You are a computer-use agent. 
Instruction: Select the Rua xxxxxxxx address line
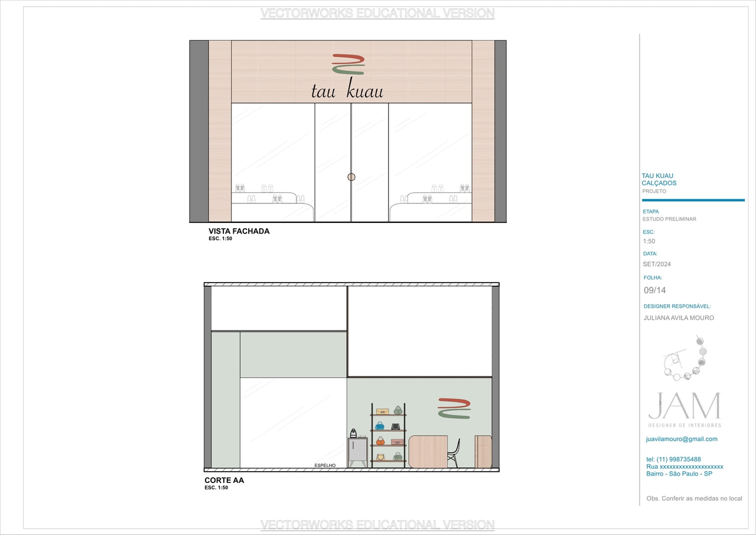(x=685, y=466)
